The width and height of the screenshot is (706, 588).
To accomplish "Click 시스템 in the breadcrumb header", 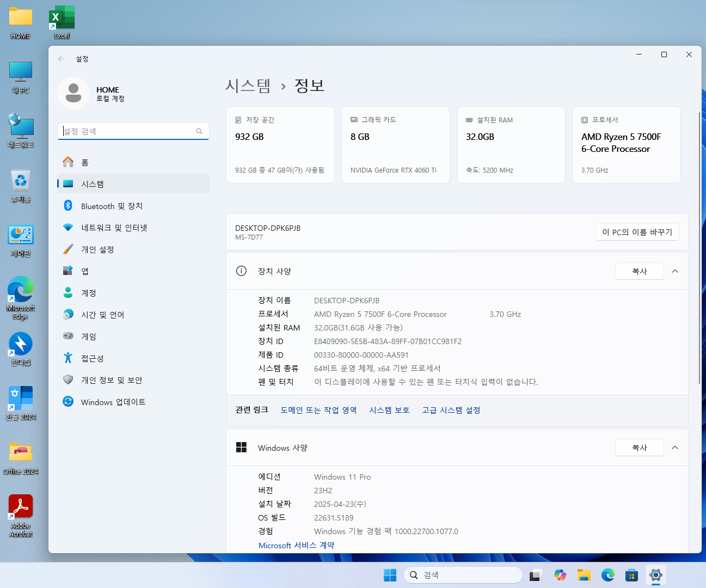I will point(248,85).
